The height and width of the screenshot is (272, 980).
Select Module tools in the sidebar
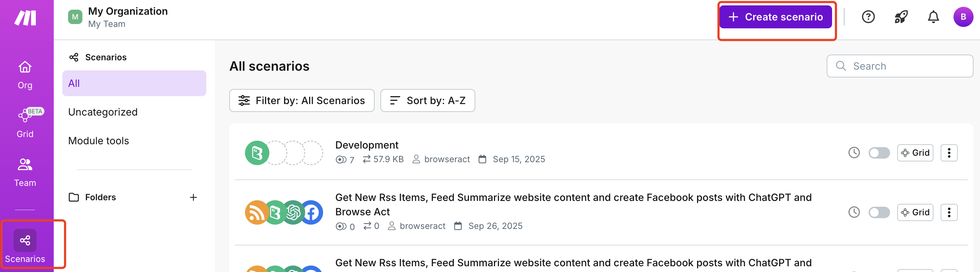coord(99,141)
